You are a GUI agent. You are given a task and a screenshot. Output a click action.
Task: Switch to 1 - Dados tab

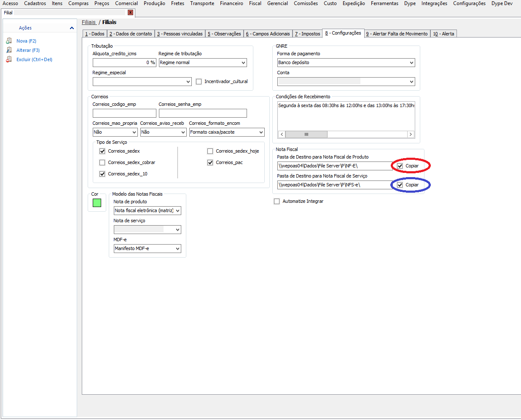pos(95,34)
